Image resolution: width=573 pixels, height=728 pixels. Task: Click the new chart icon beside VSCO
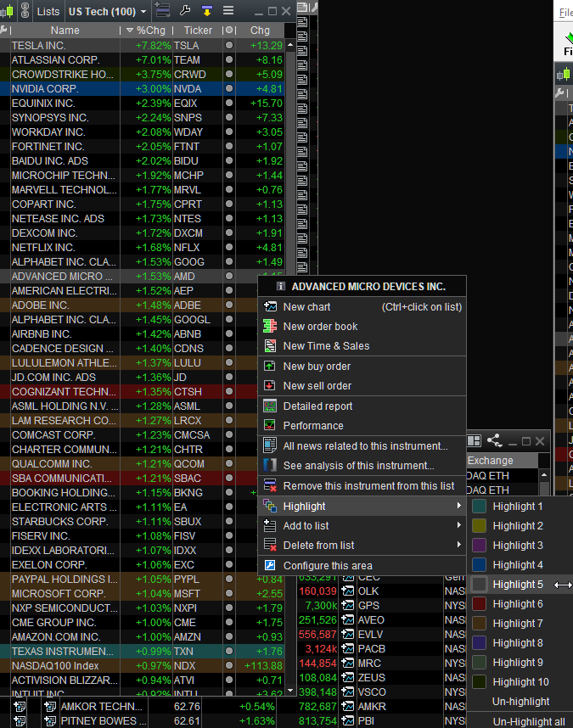click(347, 692)
